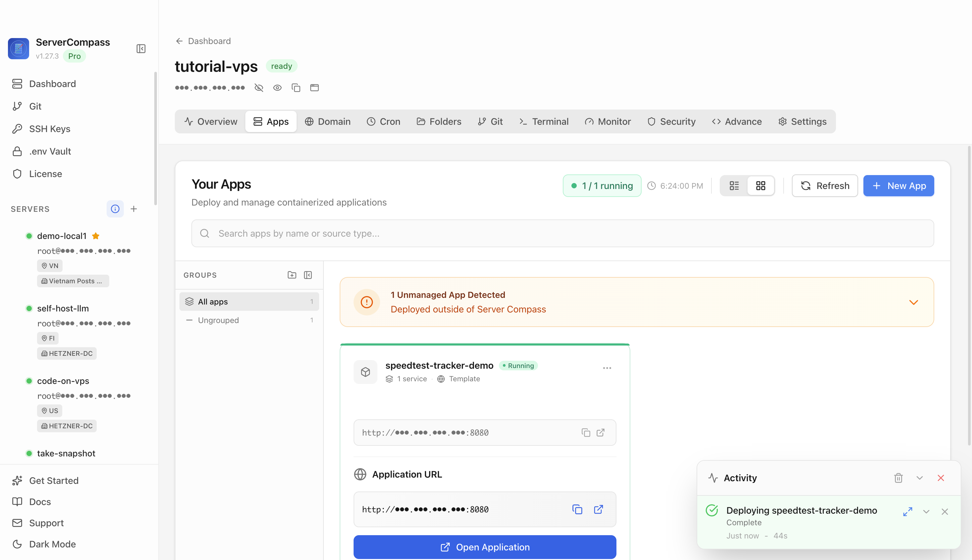Open the Terminal tab
Screen dimensions: 972x560
544,121
